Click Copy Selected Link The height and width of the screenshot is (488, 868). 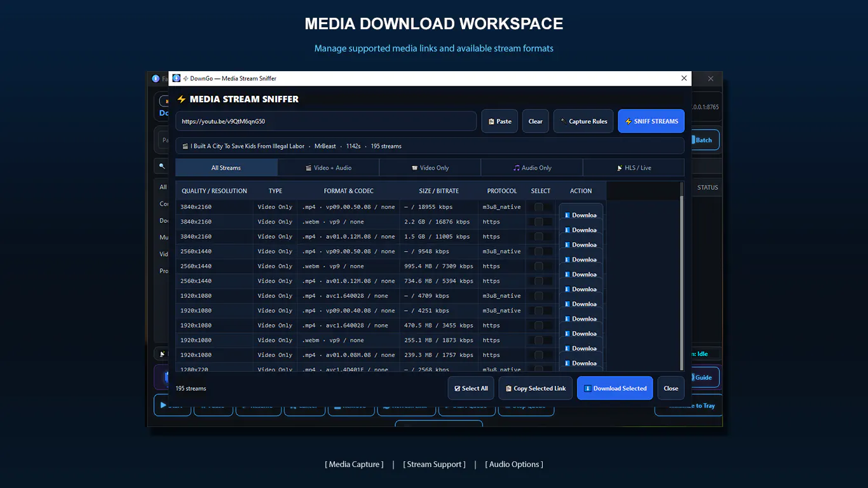pyautogui.click(x=535, y=388)
